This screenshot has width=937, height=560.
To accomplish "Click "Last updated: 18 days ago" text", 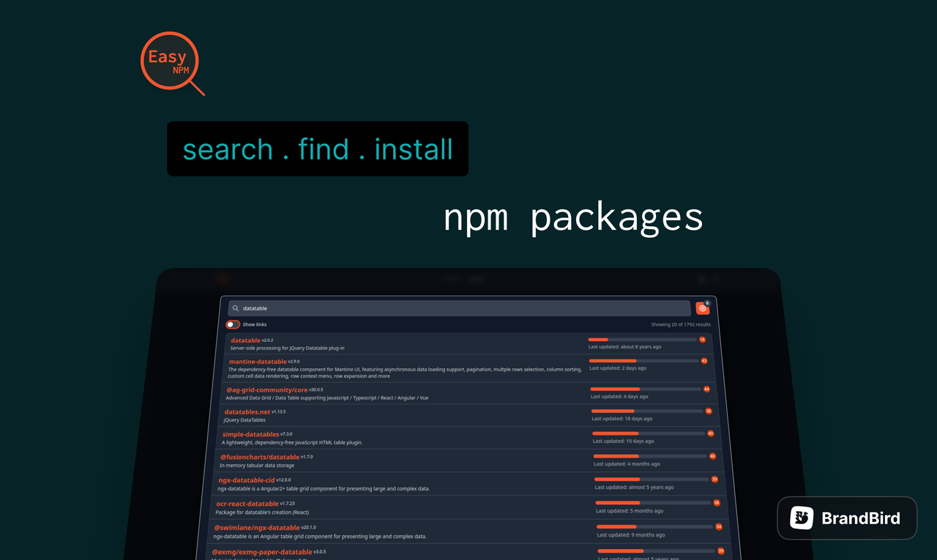I will pos(622,419).
